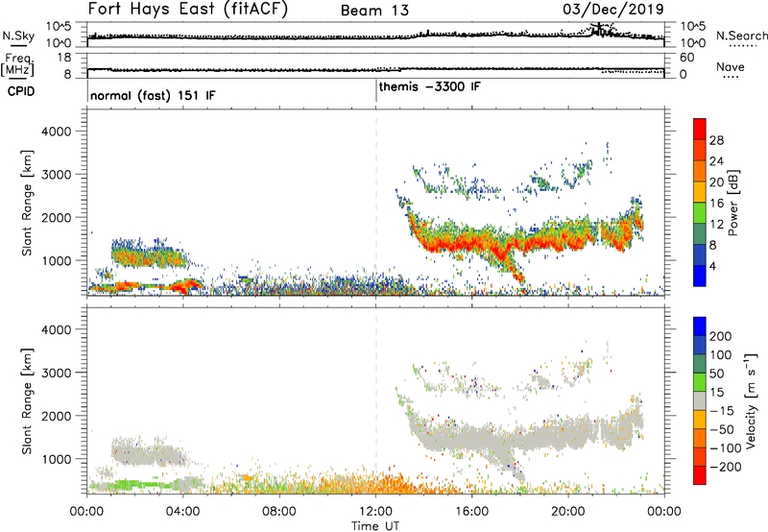768x532 pixels.
Task: Click the '12:00' time tick label
Action: 375,512
